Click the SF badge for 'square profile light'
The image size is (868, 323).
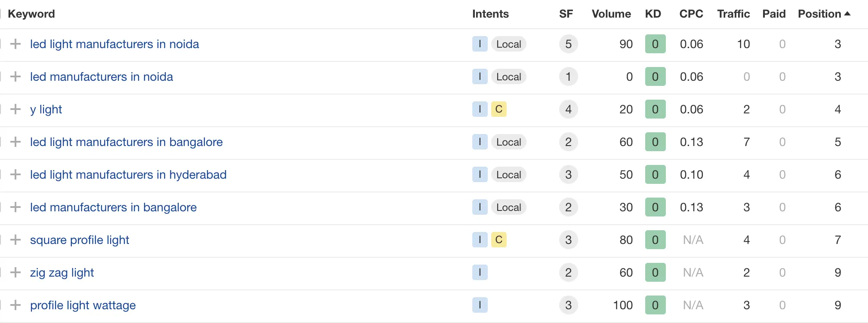pos(568,240)
